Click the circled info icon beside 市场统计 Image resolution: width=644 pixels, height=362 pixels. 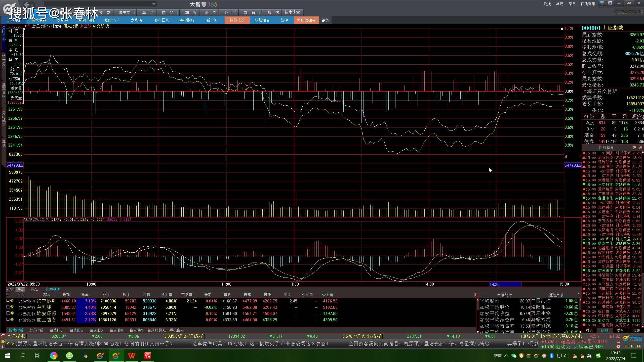pyautogui.click(x=475, y=295)
